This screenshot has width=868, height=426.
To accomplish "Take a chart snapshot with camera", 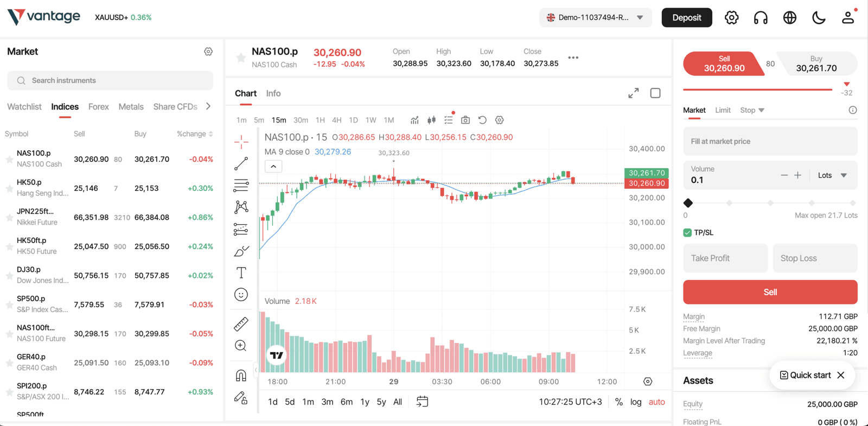I will [465, 120].
